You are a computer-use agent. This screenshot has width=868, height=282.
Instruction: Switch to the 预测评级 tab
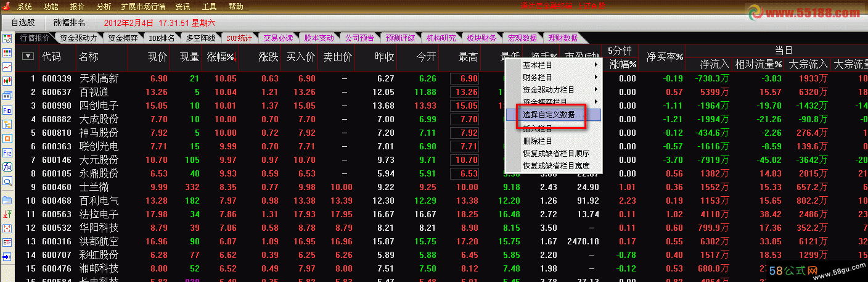(401, 38)
